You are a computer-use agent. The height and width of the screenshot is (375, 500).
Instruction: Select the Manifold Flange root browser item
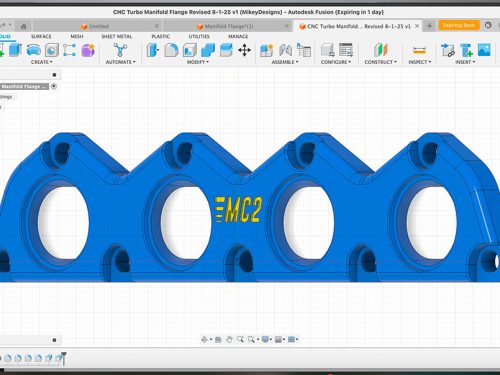pos(24,86)
